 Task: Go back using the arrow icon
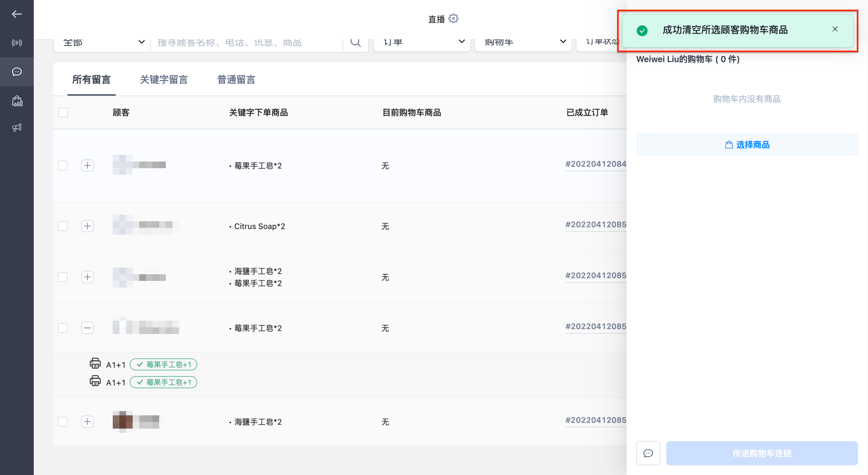click(17, 14)
